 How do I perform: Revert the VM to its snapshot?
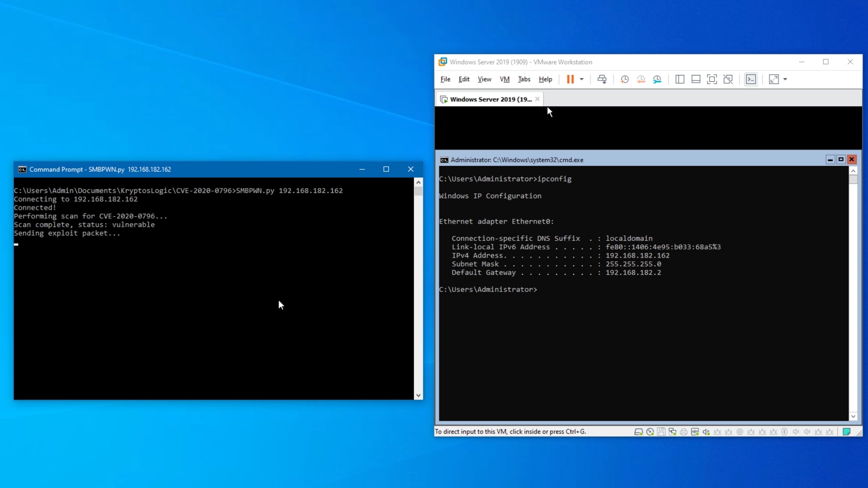[x=641, y=79]
